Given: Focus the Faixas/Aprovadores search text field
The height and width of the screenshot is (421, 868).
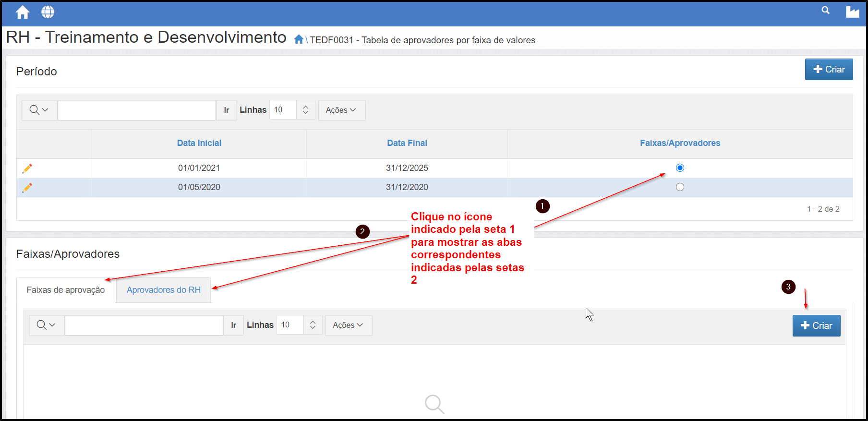Looking at the screenshot, I should 144,325.
